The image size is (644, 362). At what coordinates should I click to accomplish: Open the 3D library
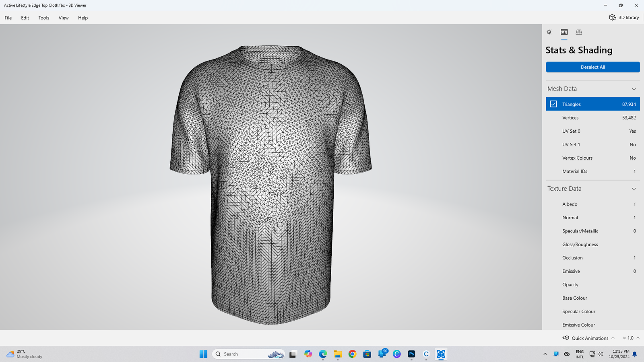point(624,18)
